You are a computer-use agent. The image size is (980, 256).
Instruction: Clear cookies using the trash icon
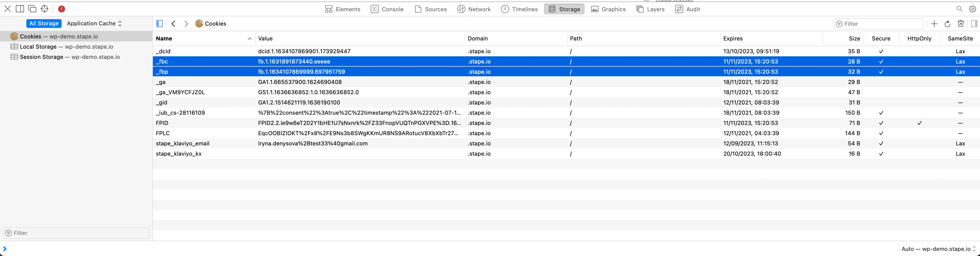tap(961, 24)
